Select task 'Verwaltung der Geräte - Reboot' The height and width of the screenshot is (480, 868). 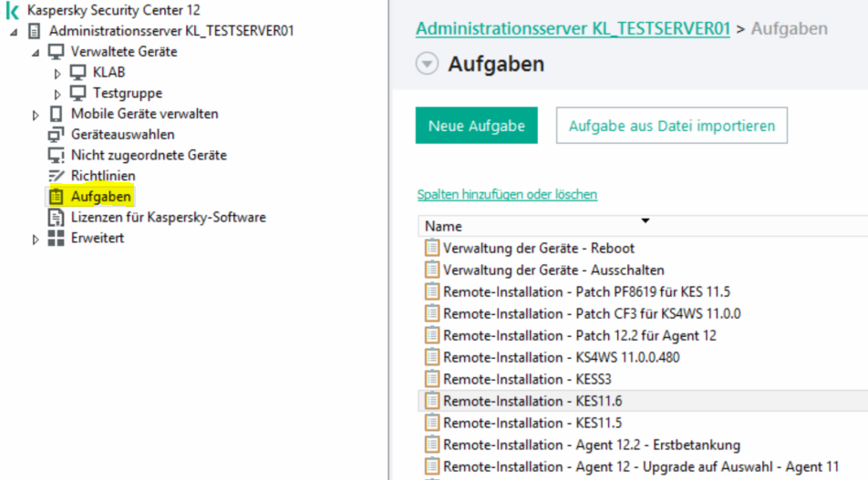(x=539, y=248)
